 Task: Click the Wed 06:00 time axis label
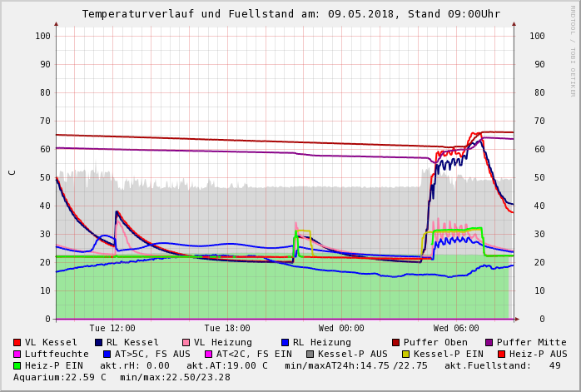tap(456, 329)
